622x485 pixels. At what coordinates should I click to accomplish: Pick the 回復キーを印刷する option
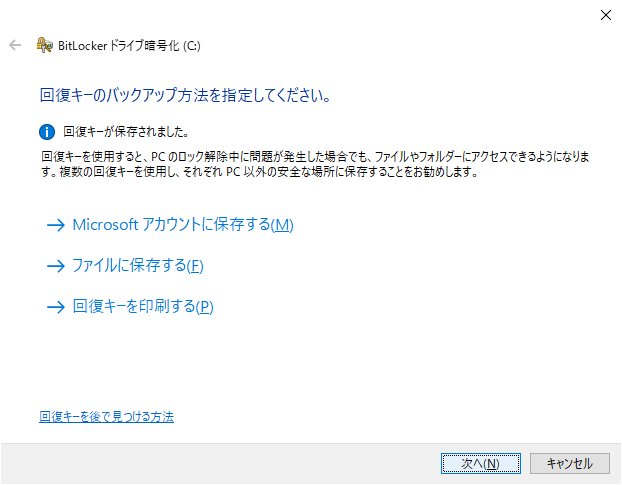143,307
